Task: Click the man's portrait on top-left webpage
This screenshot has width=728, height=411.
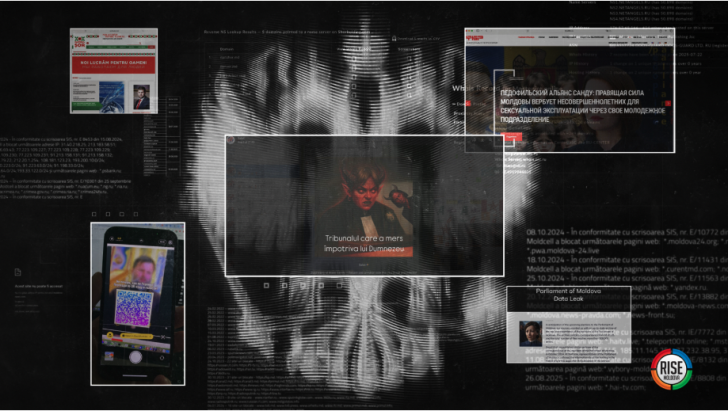Action: click(x=140, y=97)
